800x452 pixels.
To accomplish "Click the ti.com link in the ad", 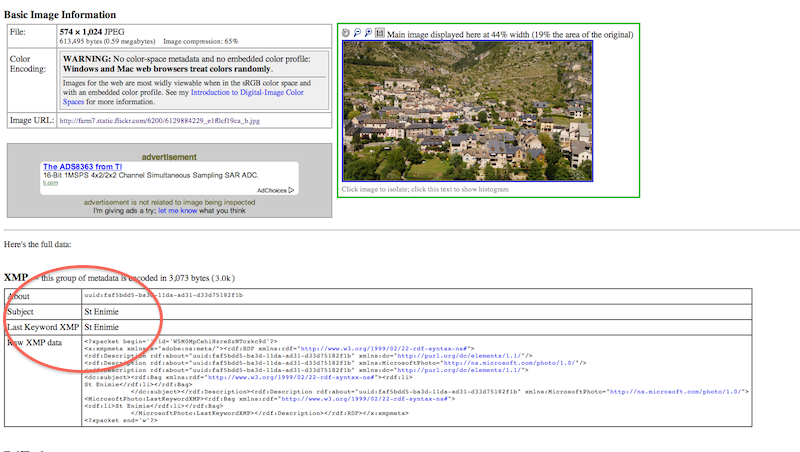I will pyautogui.click(x=51, y=183).
